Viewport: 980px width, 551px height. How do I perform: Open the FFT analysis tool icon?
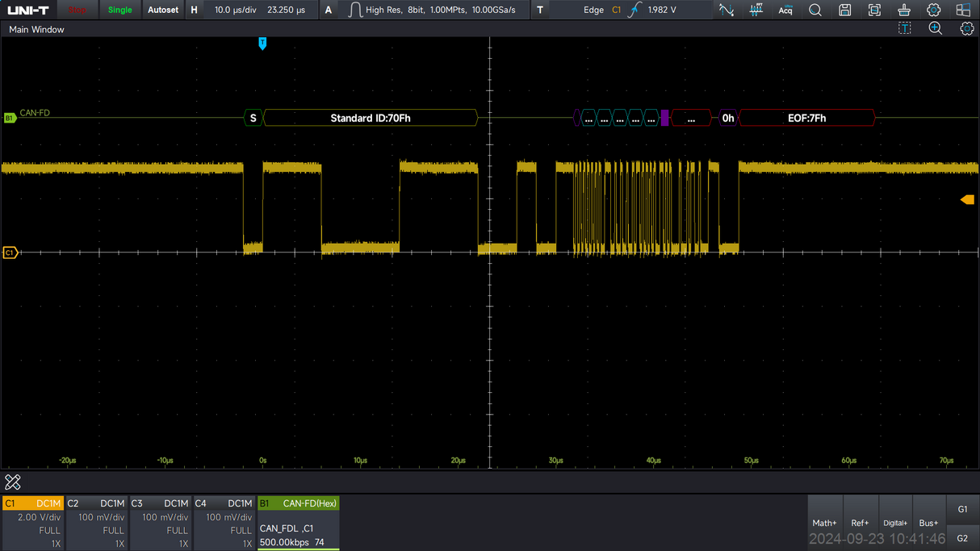(x=756, y=10)
